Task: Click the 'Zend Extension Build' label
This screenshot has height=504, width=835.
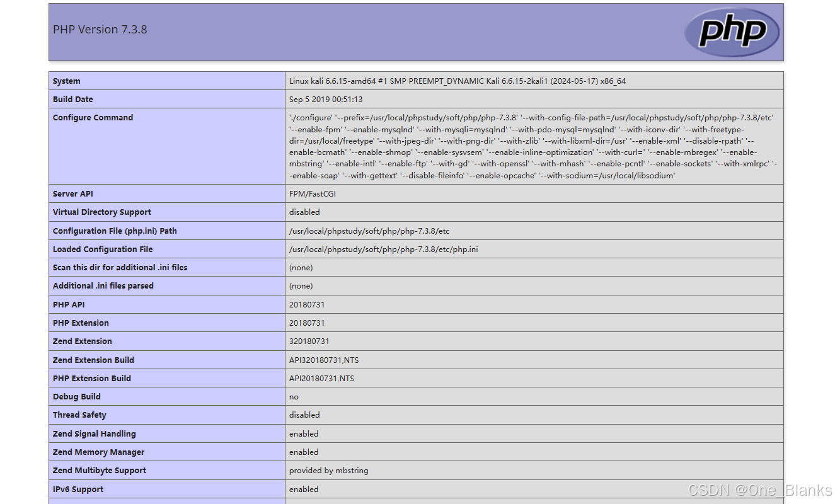Action: tap(93, 360)
